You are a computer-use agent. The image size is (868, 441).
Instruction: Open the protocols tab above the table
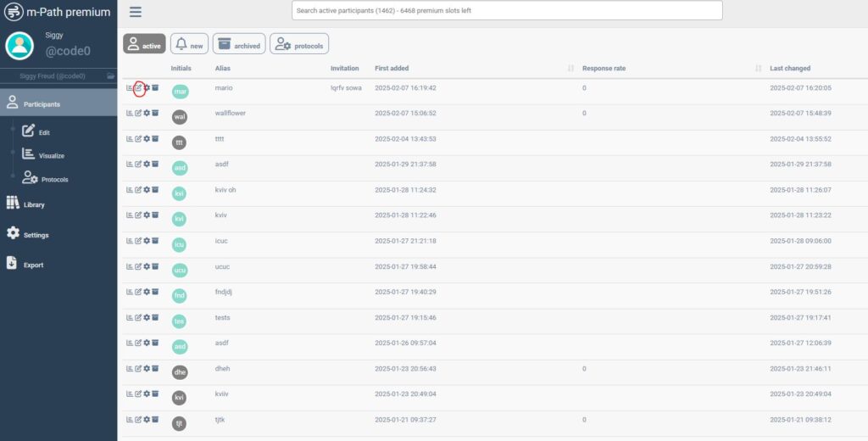pyautogui.click(x=299, y=44)
